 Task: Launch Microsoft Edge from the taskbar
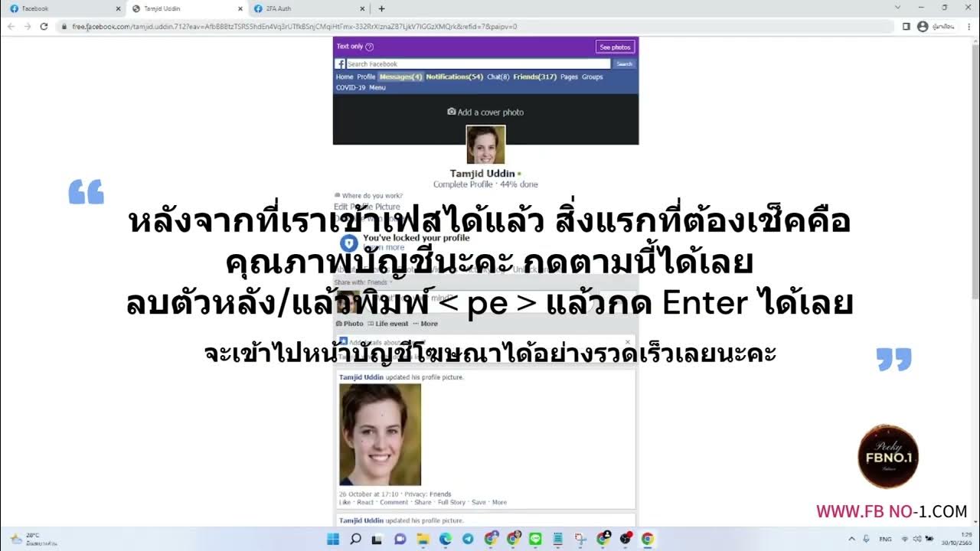click(445, 539)
